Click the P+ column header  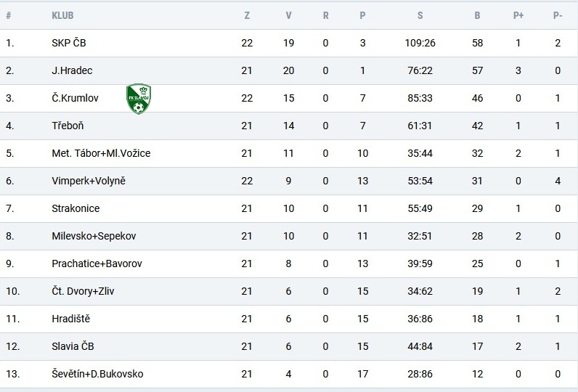pos(518,15)
